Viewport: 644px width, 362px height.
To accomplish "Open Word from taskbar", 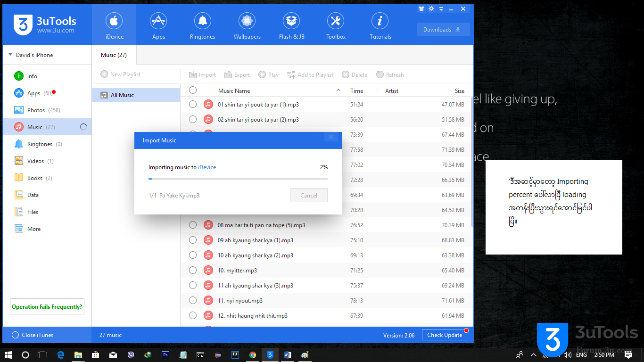I will [288, 354].
